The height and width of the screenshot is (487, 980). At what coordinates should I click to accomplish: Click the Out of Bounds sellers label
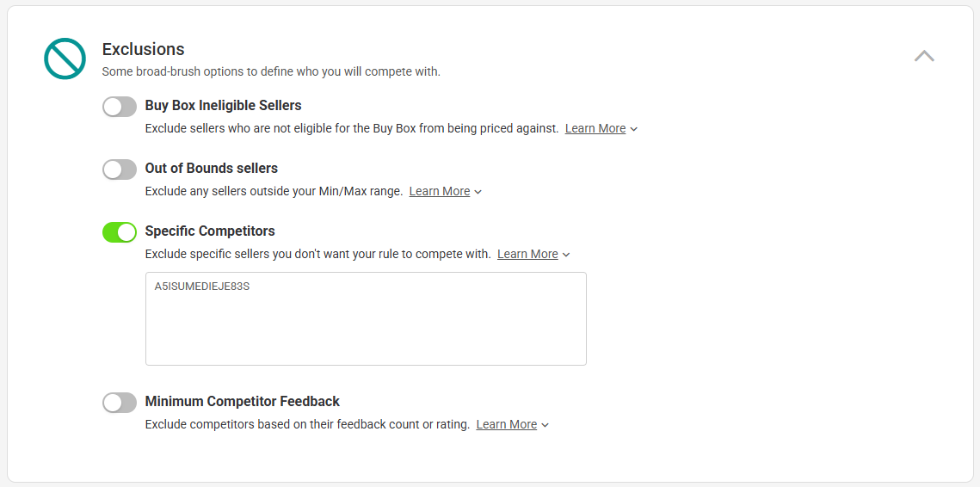pos(212,168)
